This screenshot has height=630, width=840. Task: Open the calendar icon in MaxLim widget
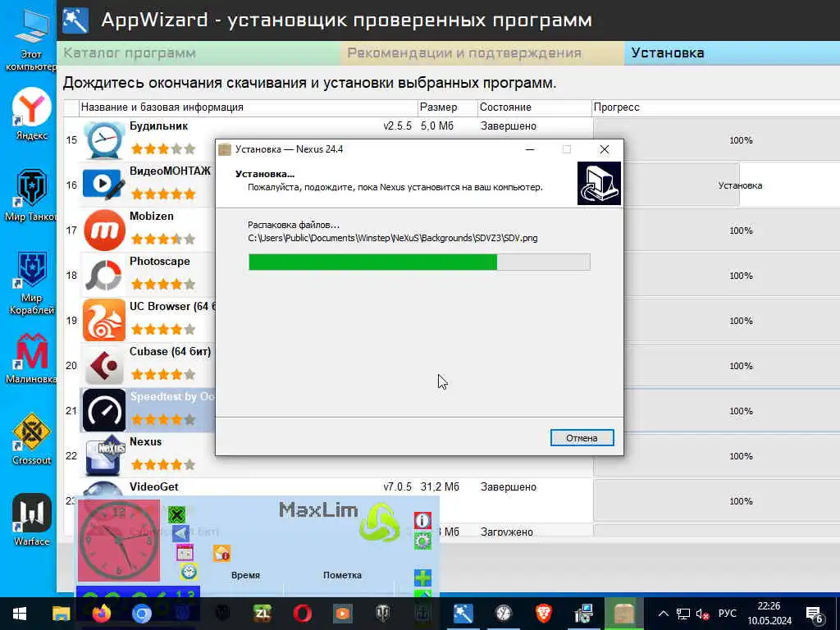[185, 552]
